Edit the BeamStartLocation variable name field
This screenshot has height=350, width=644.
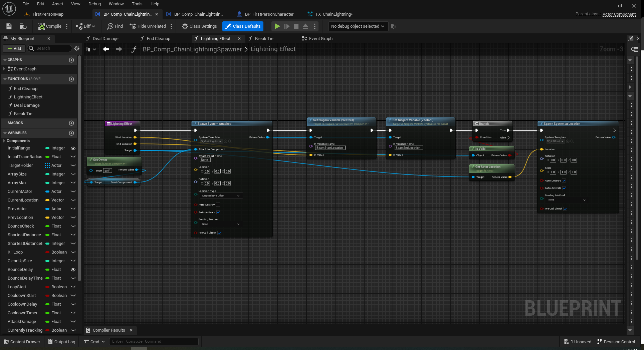(x=330, y=148)
